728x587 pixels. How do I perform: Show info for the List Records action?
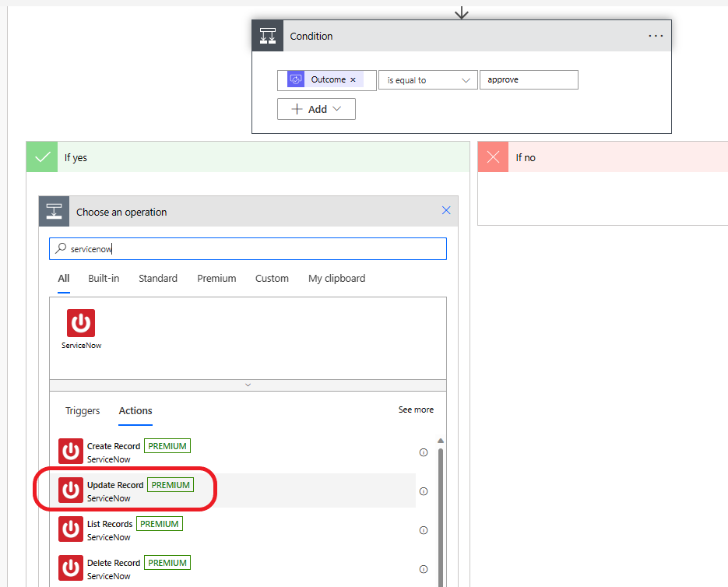pyautogui.click(x=424, y=530)
